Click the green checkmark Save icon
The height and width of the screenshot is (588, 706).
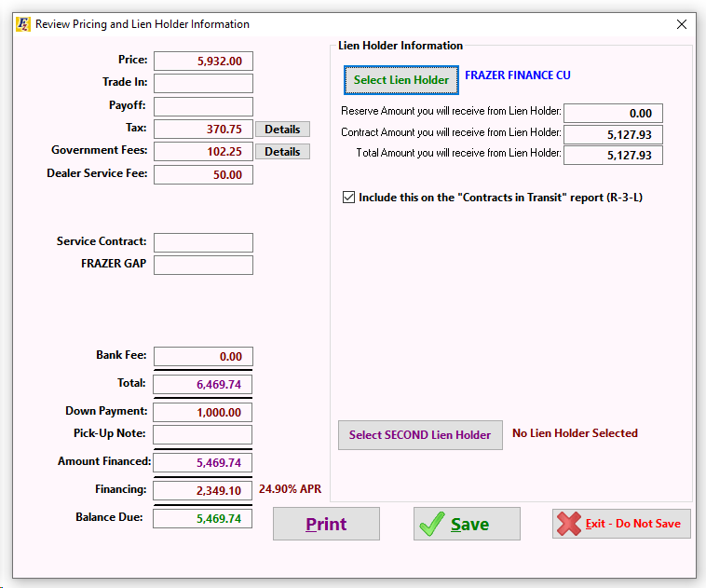pos(432,524)
